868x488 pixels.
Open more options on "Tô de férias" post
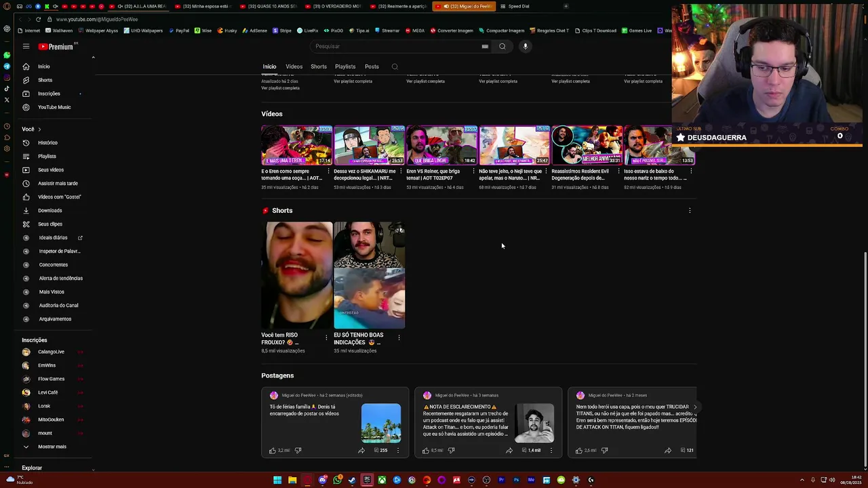coord(398,450)
